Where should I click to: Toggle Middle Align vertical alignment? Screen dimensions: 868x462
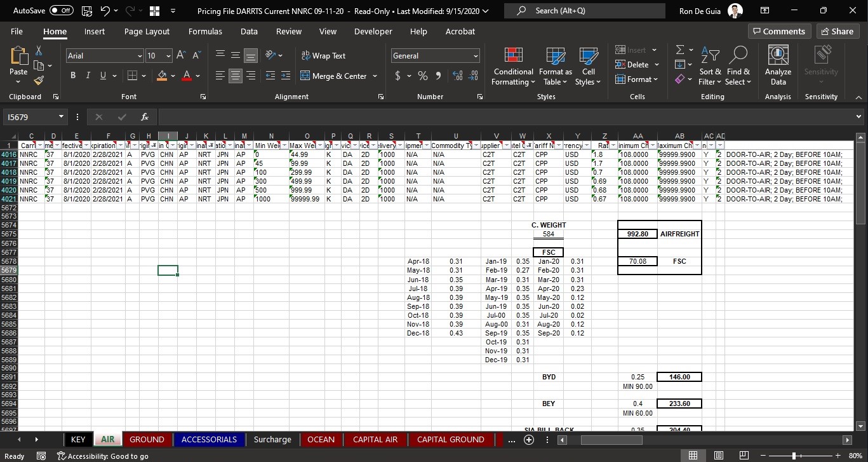(236, 56)
